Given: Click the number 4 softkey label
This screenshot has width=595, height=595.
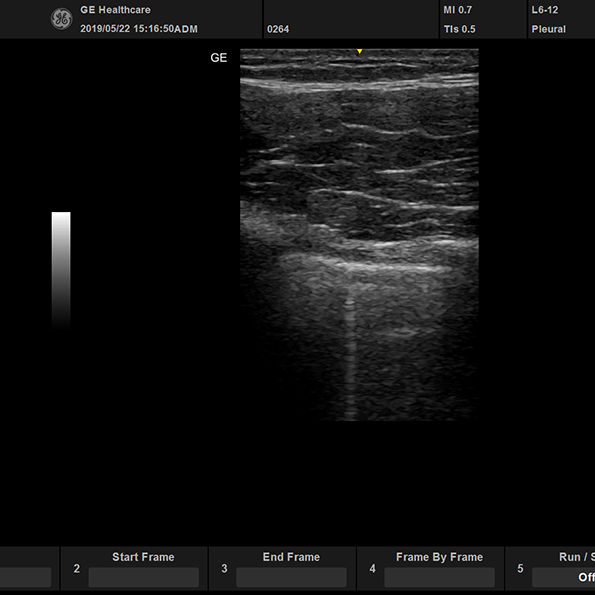Looking at the screenshot, I should [x=373, y=568].
